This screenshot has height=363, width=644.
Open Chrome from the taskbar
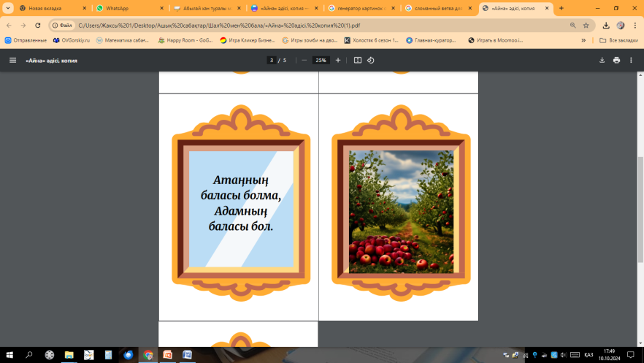tap(147, 355)
